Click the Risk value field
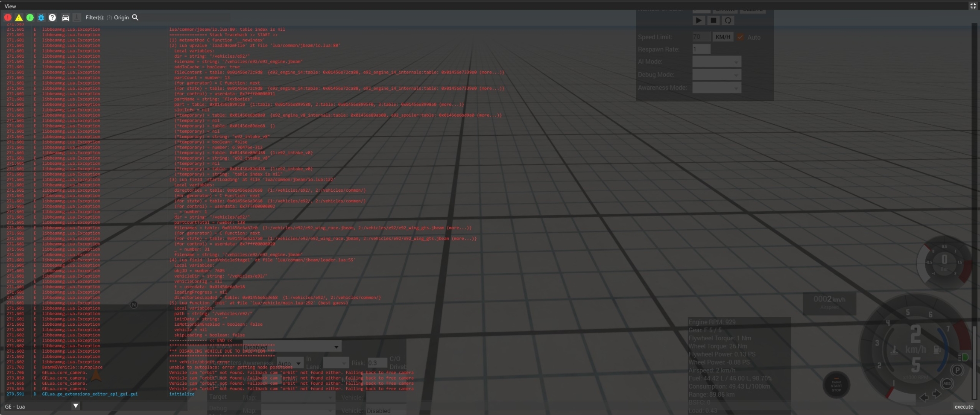This screenshot has width=980, height=415. click(377, 363)
